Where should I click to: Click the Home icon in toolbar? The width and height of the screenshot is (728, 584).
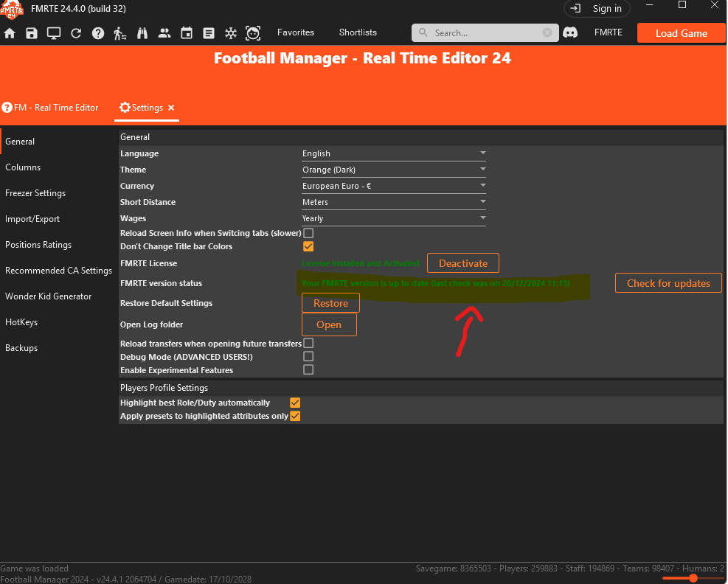coord(10,33)
